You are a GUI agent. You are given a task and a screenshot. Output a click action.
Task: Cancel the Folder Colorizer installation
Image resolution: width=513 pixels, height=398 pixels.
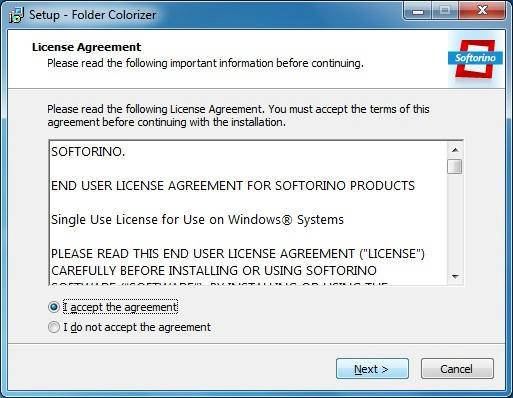[457, 369]
